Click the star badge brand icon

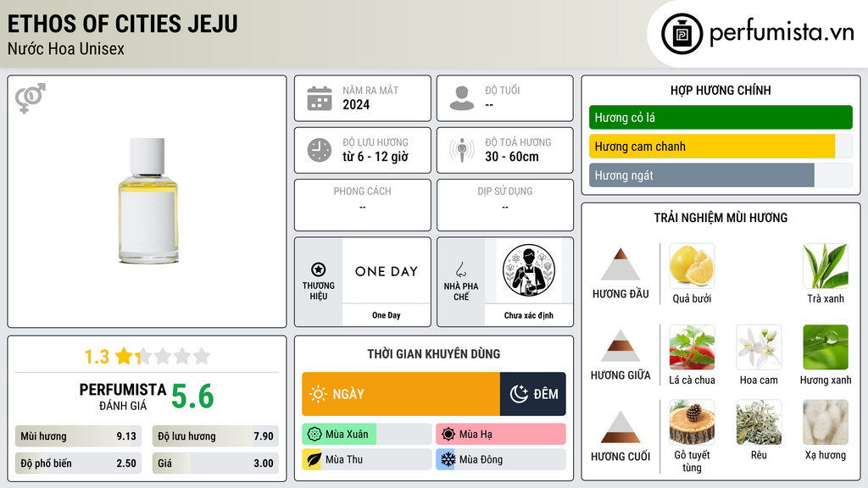pyautogui.click(x=319, y=269)
